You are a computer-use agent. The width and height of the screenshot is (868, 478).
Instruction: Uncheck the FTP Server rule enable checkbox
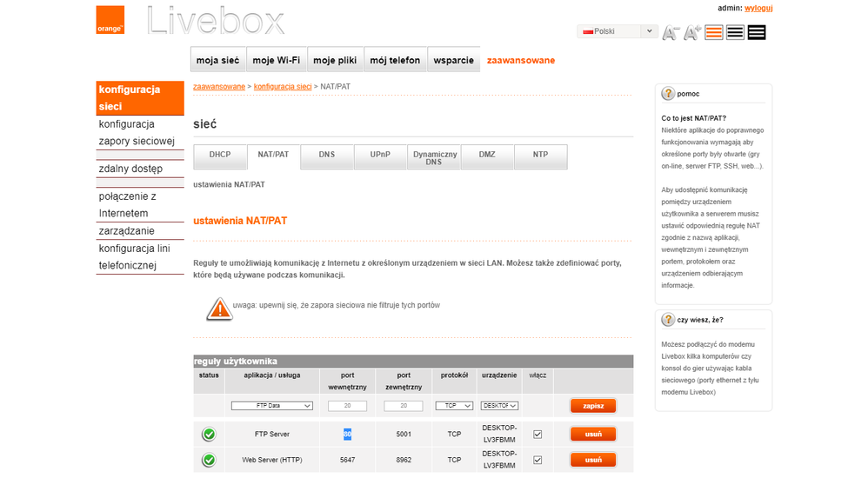[537, 435]
